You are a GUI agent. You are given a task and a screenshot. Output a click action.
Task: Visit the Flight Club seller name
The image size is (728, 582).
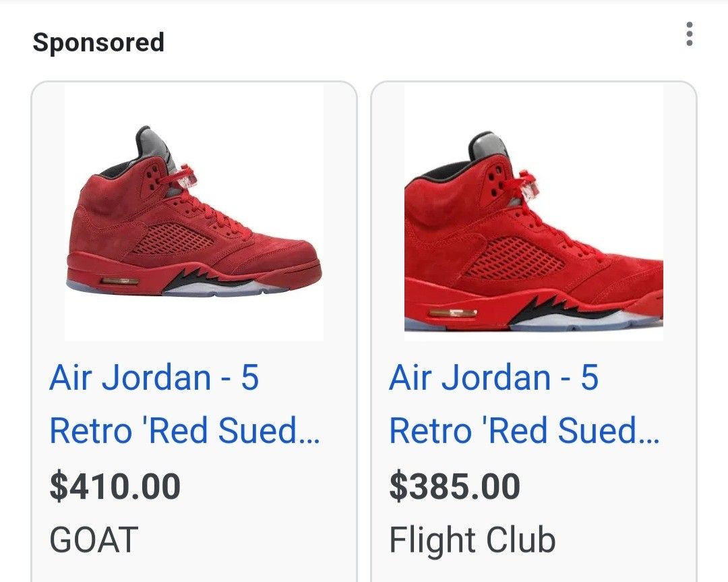pos(472,540)
